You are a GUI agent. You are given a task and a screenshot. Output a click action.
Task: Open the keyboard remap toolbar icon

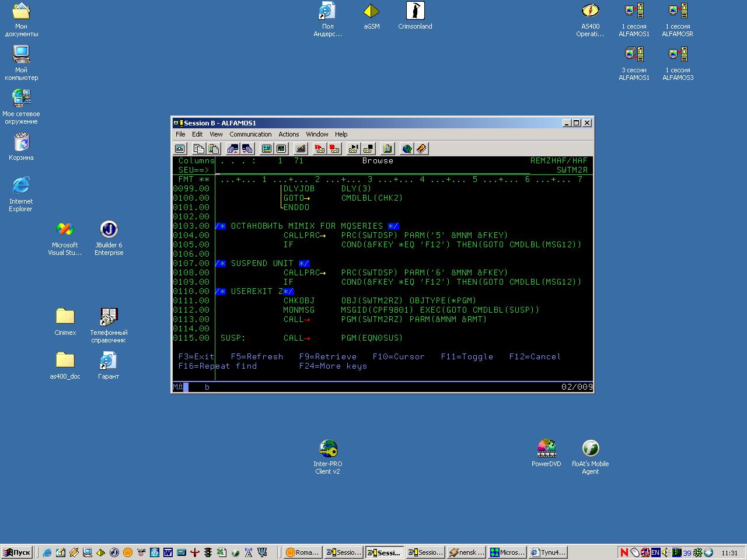point(301,149)
